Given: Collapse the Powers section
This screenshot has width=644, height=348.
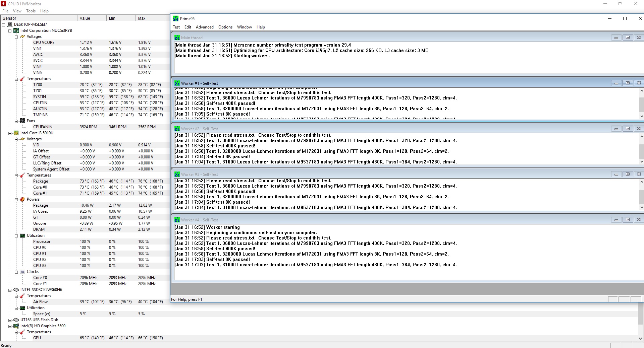Looking at the screenshot, I should click(16, 199).
